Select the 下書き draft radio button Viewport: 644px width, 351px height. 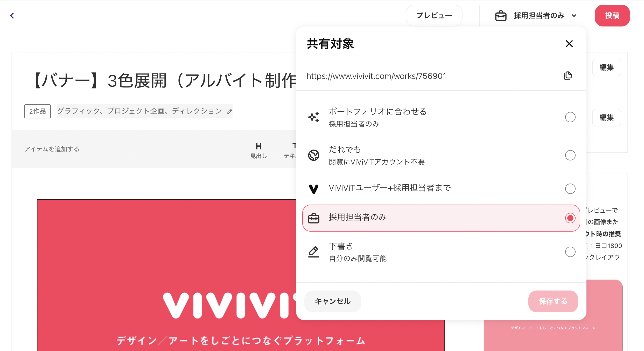(x=570, y=252)
